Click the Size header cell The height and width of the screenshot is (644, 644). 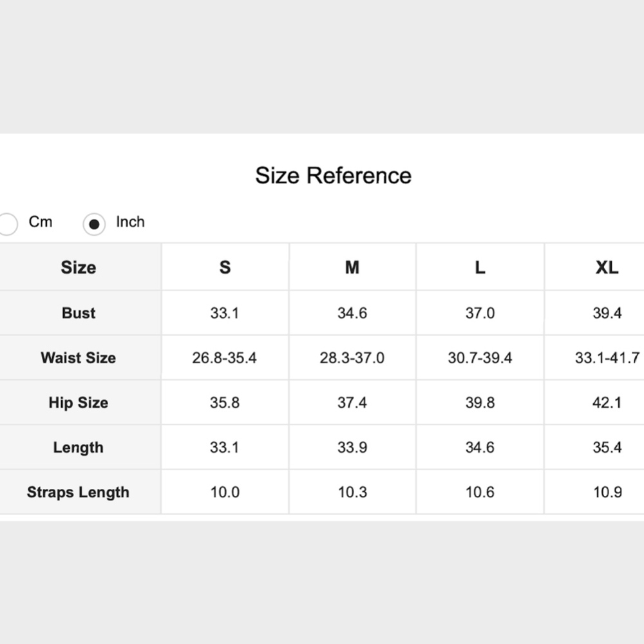[79, 267]
